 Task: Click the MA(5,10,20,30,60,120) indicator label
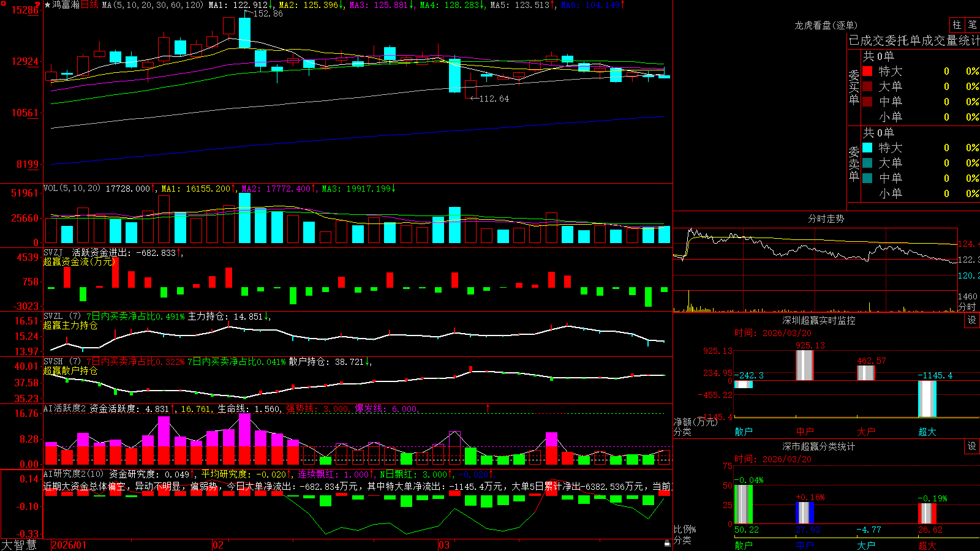[x=153, y=5]
